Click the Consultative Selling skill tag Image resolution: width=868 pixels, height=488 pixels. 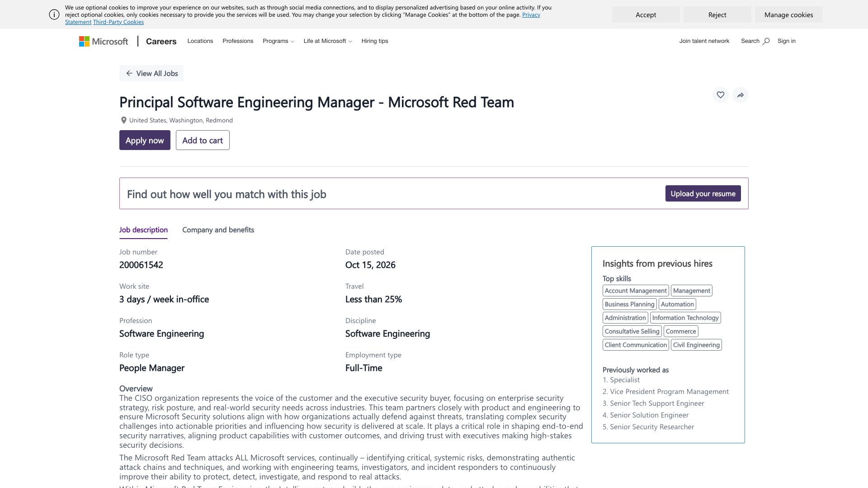click(632, 331)
